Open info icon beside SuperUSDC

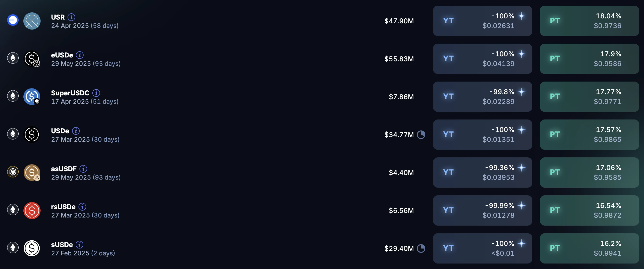[x=96, y=93]
